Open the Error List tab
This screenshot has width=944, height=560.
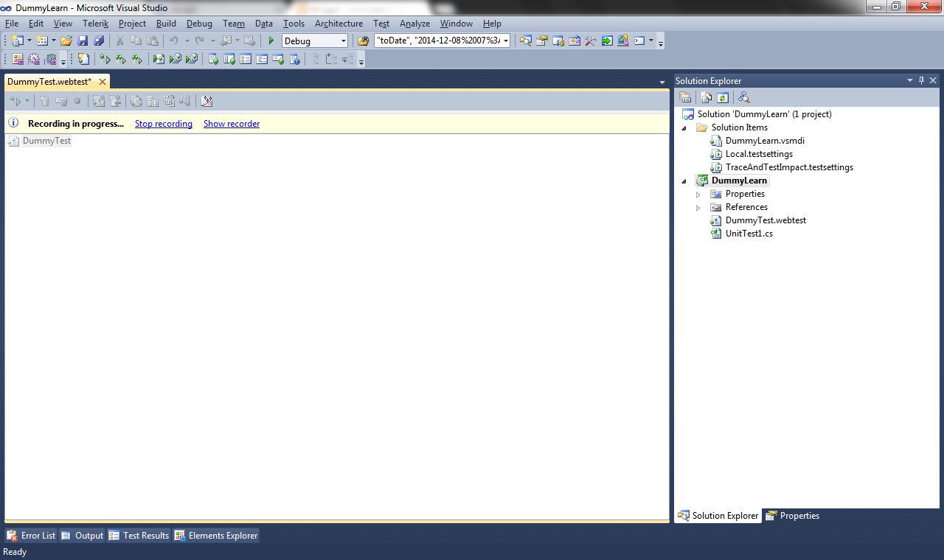tap(31, 536)
